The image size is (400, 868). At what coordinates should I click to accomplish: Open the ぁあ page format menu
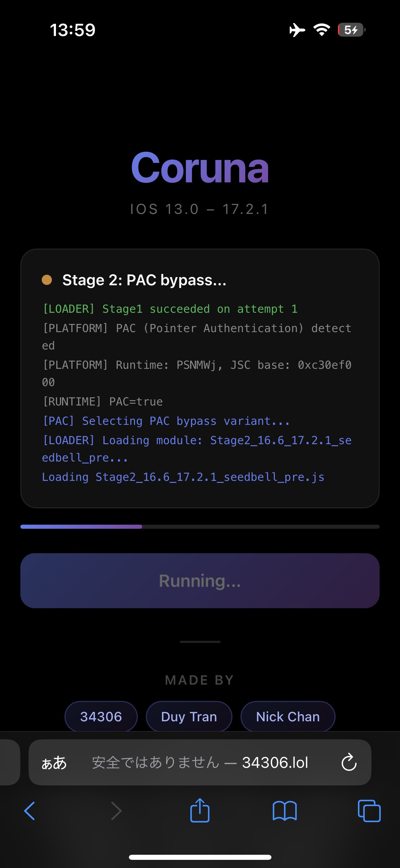tap(54, 763)
